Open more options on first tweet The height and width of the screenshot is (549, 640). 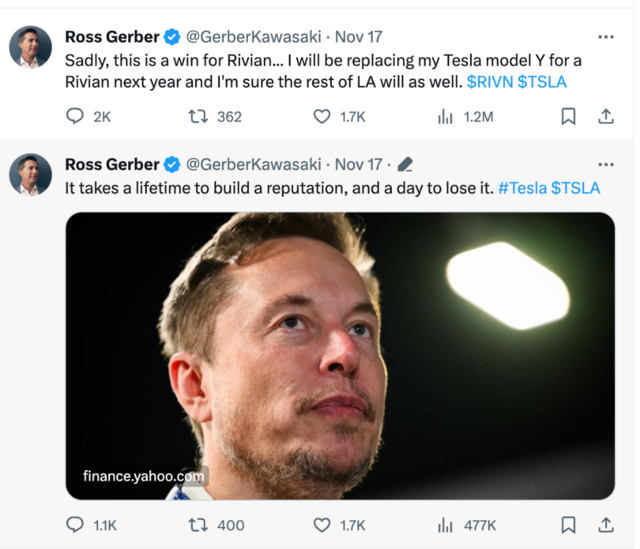click(605, 37)
